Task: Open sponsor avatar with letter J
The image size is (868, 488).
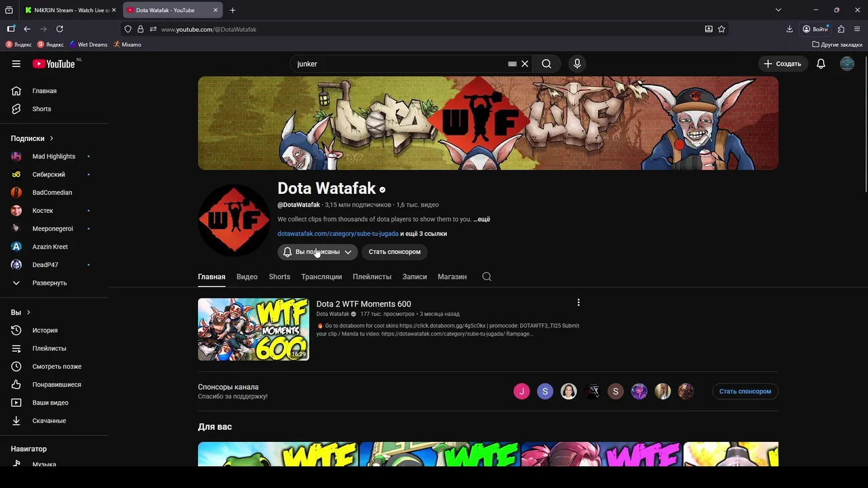Action: click(521, 391)
